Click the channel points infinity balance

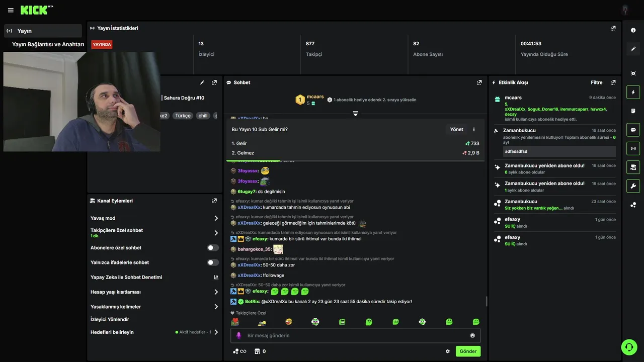tap(239, 351)
